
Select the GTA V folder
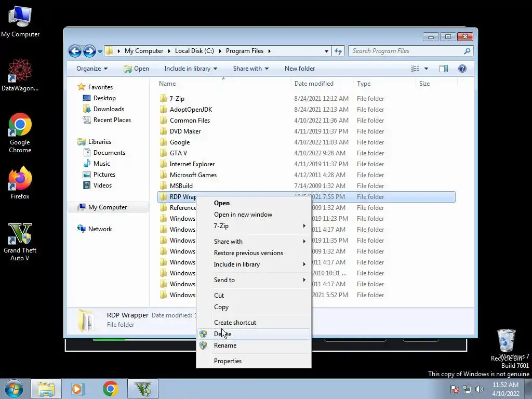pyautogui.click(x=307, y=153)
